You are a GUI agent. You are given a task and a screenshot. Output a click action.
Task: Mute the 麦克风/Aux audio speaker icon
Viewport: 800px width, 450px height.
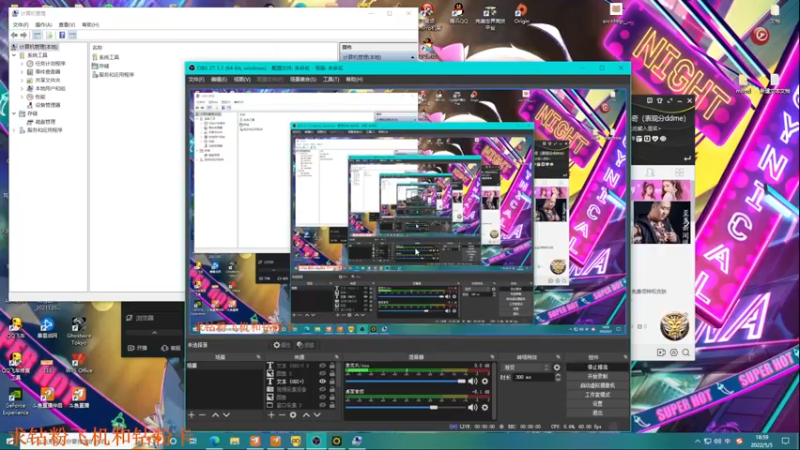(473, 381)
